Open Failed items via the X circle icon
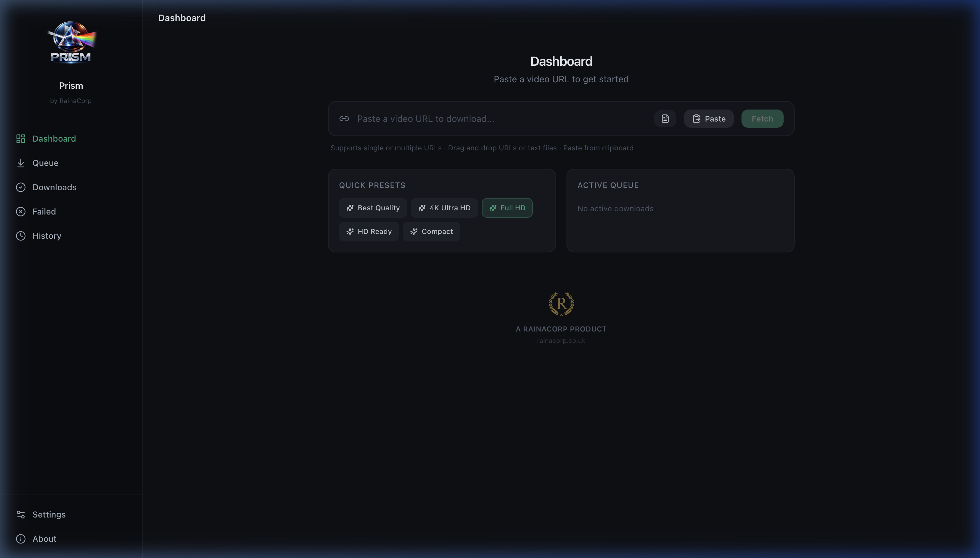 coord(21,212)
